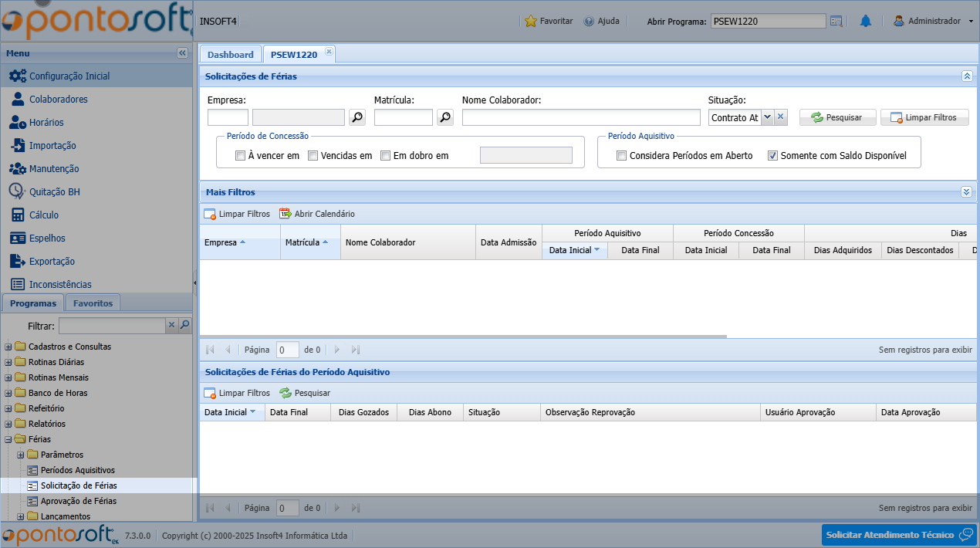The height and width of the screenshot is (548, 980).
Task: Click the Abrir Calendário calendar icon
Action: pos(285,214)
